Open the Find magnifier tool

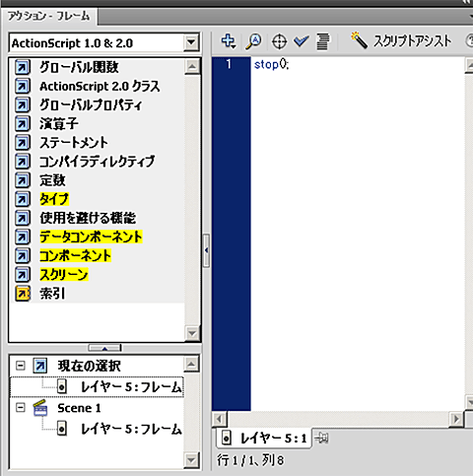point(253,41)
